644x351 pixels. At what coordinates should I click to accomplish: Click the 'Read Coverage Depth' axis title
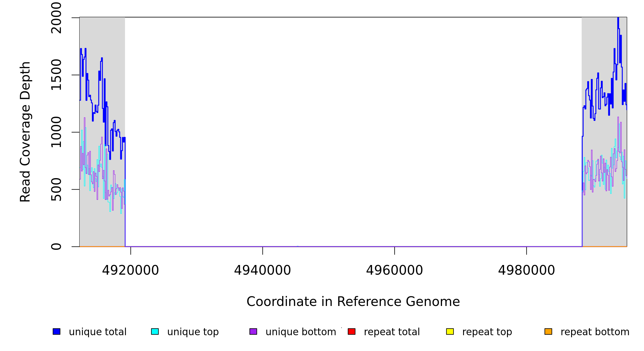pos(25,132)
